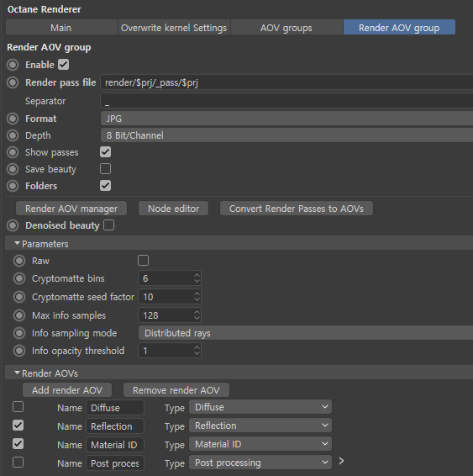Click the Remove render AOV button
The width and height of the screenshot is (473, 476).
[176, 389]
